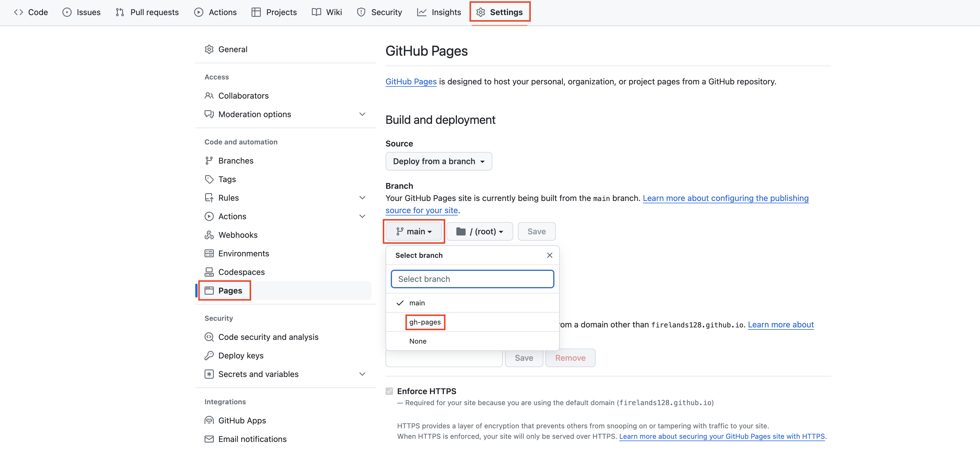Open Branches settings

(x=283, y=161)
